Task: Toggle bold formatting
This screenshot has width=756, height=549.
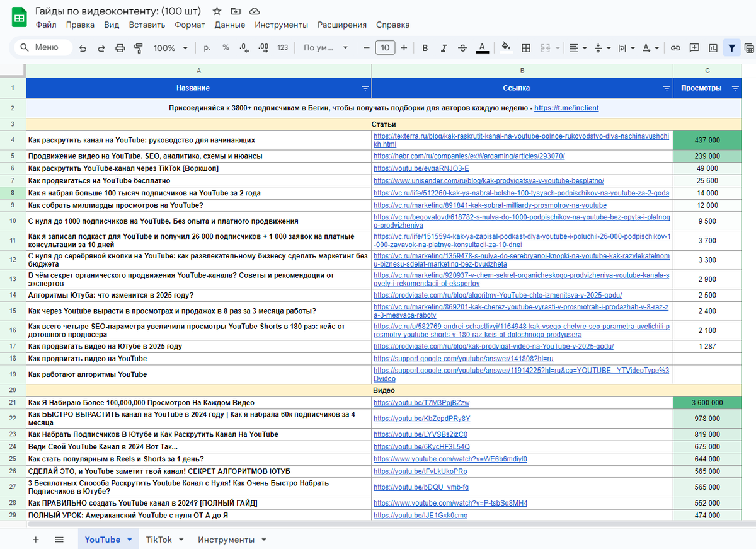Action: pyautogui.click(x=425, y=48)
